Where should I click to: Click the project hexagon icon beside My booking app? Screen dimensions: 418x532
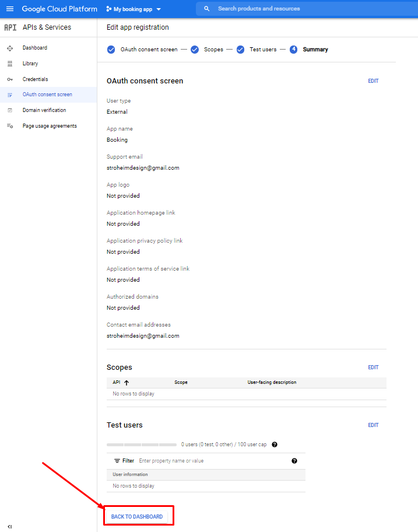tap(109, 9)
